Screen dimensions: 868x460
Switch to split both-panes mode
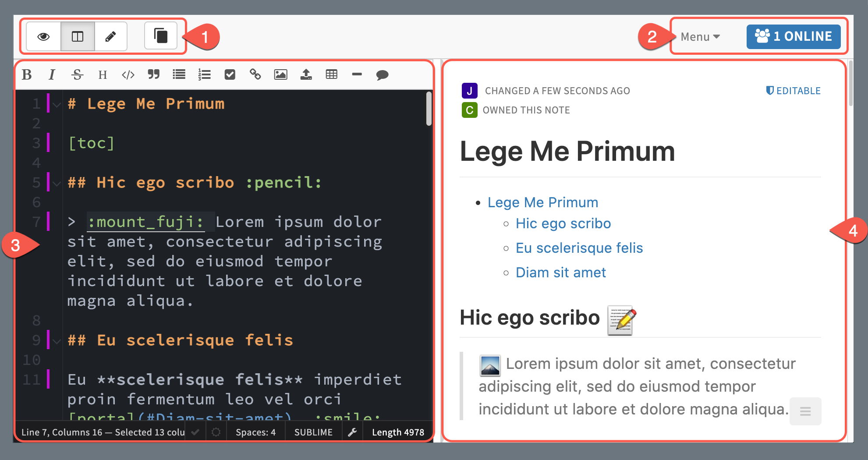click(x=78, y=36)
